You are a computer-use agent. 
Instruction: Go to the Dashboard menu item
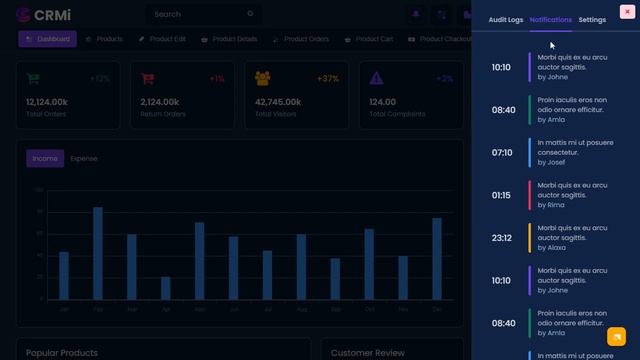[x=47, y=39]
